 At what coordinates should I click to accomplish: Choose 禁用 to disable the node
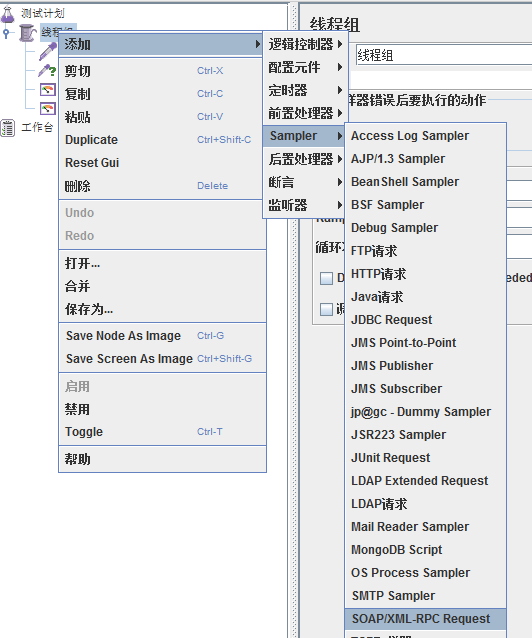162,409
